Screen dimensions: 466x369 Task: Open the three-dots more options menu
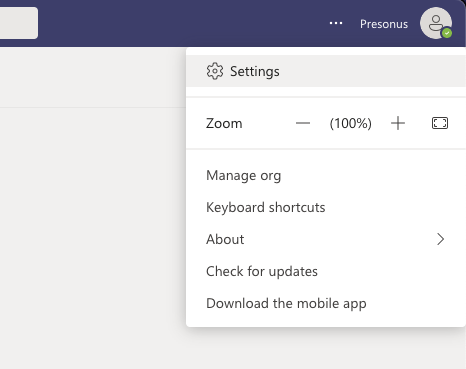(x=336, y=23)
